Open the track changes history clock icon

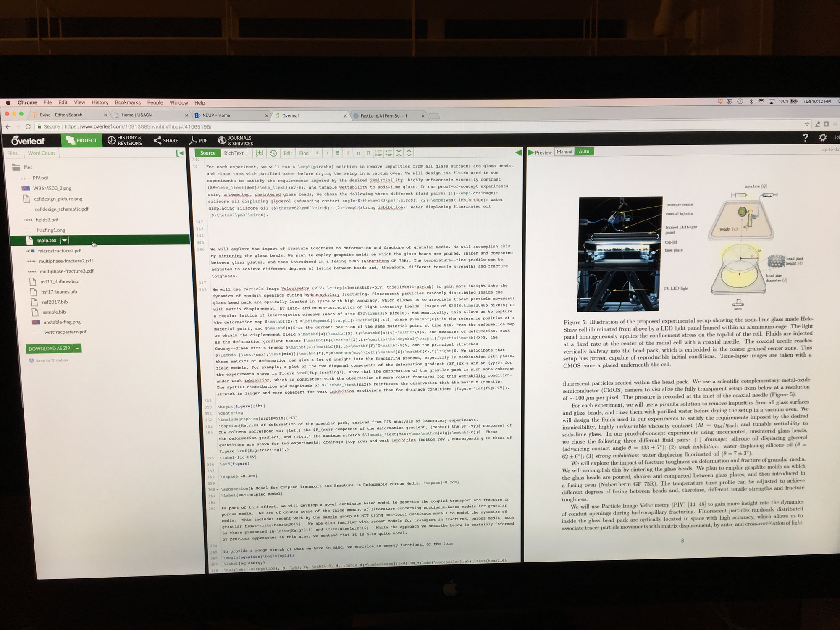[273, 153]
